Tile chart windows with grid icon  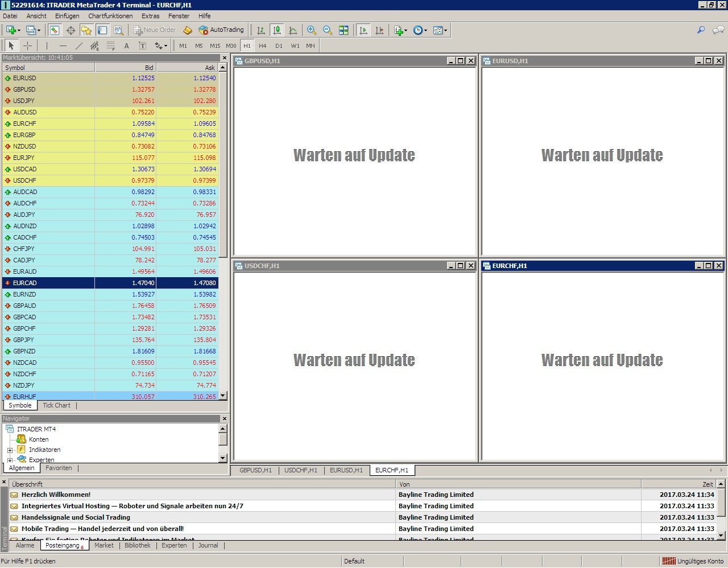344,30
